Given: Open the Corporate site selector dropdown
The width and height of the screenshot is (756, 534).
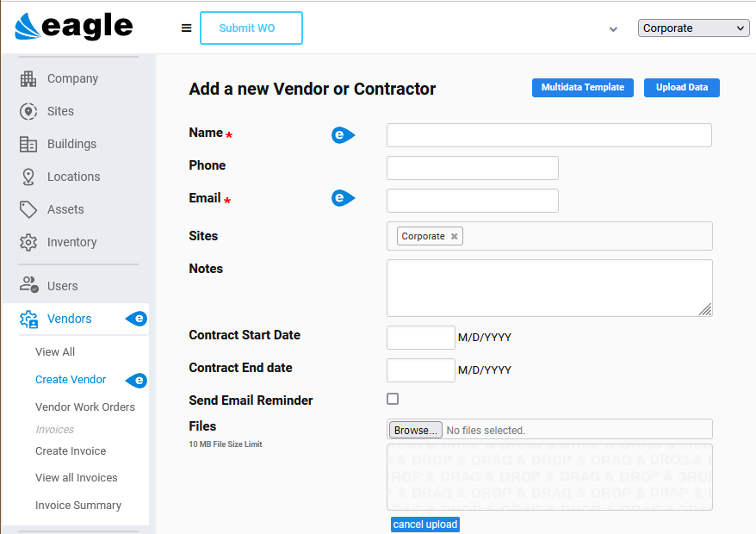Looking at the screenshot, I should point(692,28).
